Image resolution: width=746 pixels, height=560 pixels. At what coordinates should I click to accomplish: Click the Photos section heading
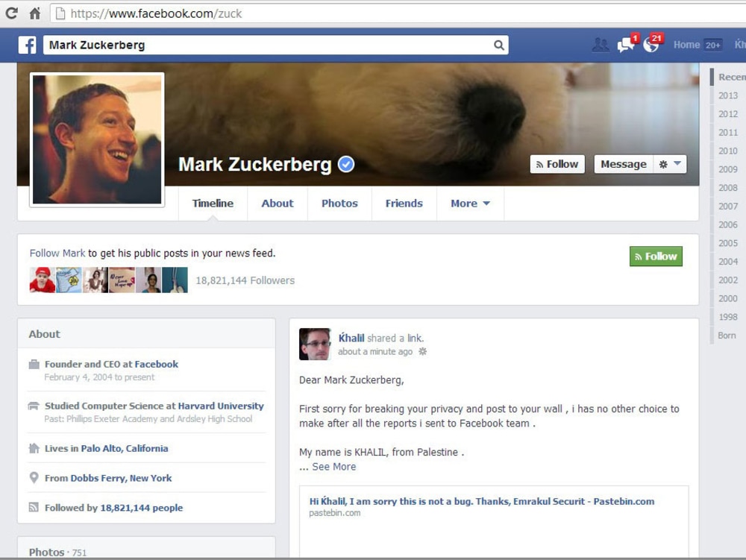[46, 552]
